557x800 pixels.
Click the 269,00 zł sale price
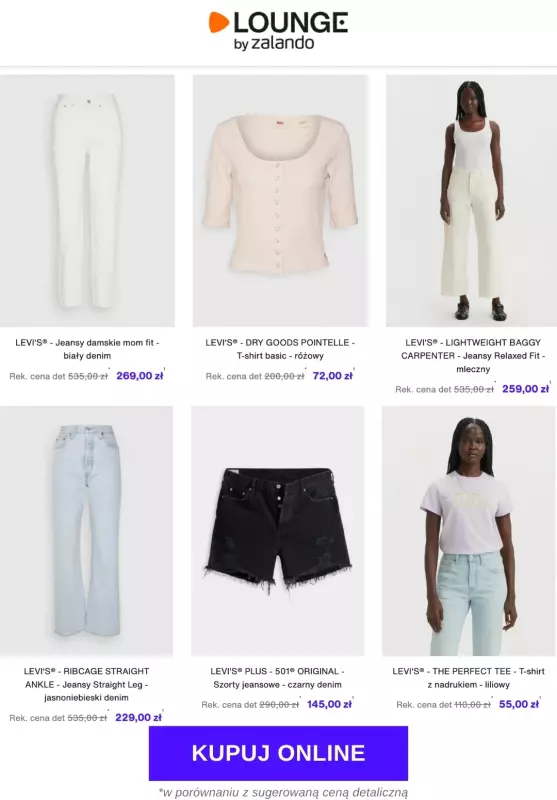[x=140, y=376]
